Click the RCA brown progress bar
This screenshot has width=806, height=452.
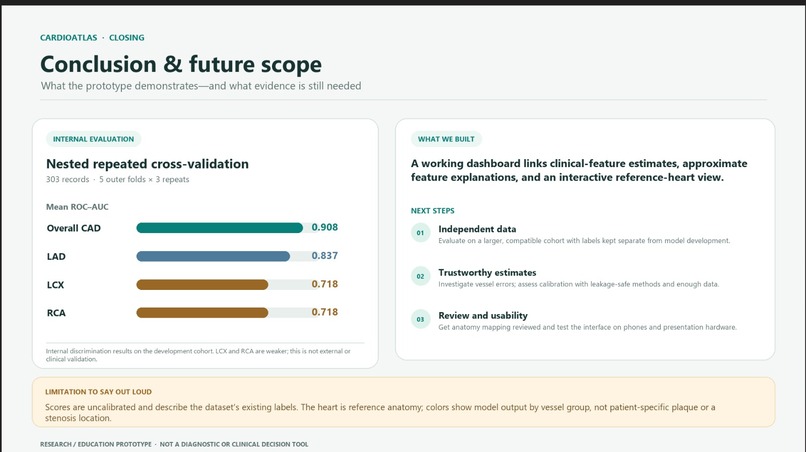[202, 312]
